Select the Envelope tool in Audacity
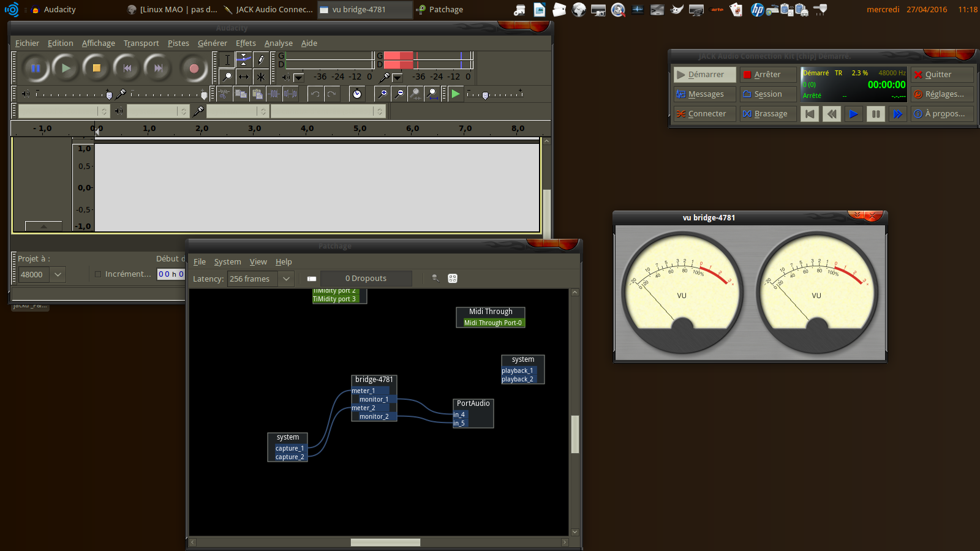980x551 pixels. pyautogui.click(x=244, y=59)
